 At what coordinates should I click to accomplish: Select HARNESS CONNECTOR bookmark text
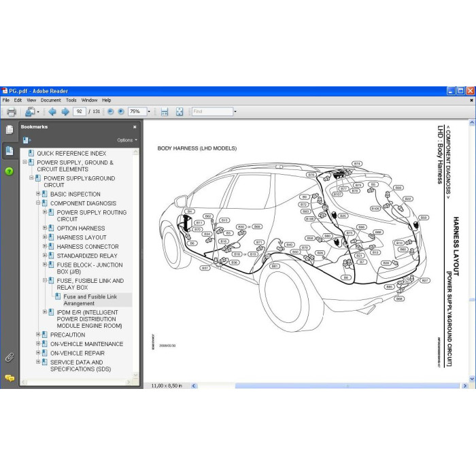88,246
